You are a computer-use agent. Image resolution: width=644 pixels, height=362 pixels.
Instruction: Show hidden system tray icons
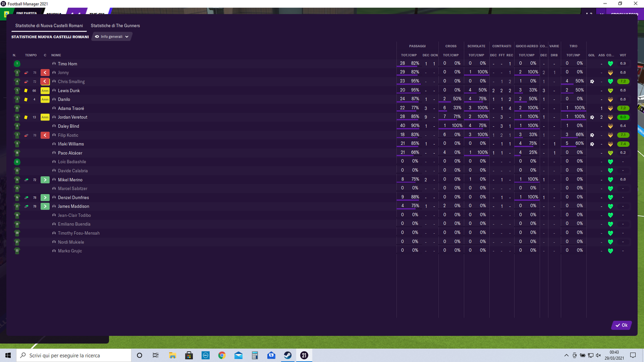pos(567,355)
